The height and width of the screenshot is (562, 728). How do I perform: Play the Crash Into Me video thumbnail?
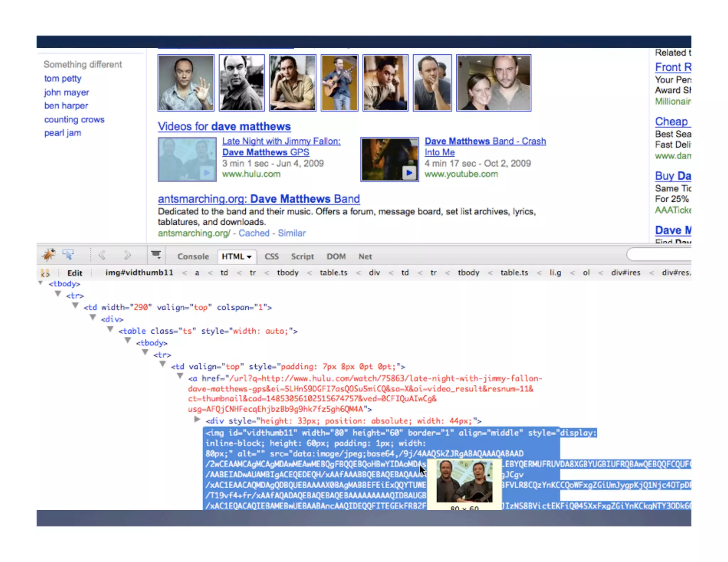(x=409, y=173)
